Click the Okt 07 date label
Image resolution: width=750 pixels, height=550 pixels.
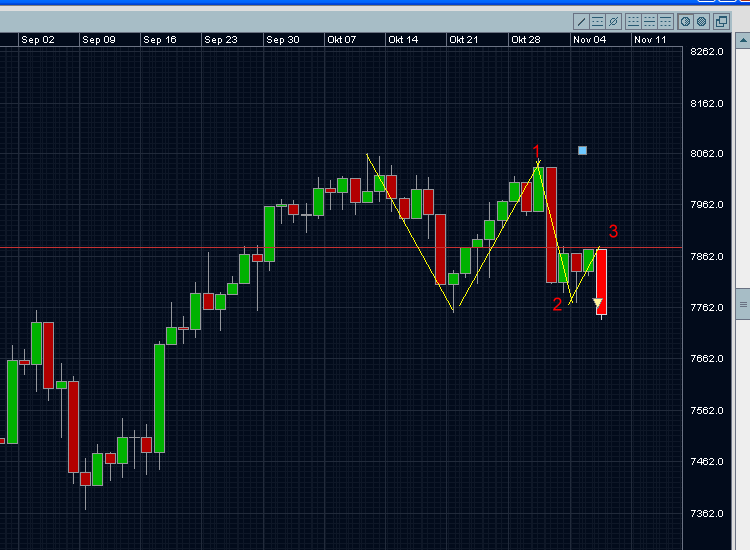tap(342, 40)
